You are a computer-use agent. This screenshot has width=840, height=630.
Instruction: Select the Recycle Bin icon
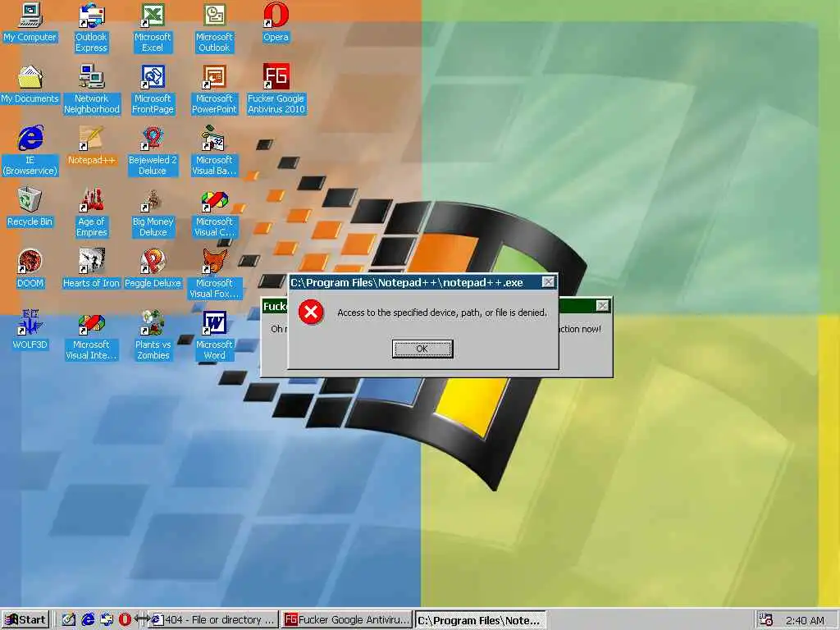coord(30,208)
